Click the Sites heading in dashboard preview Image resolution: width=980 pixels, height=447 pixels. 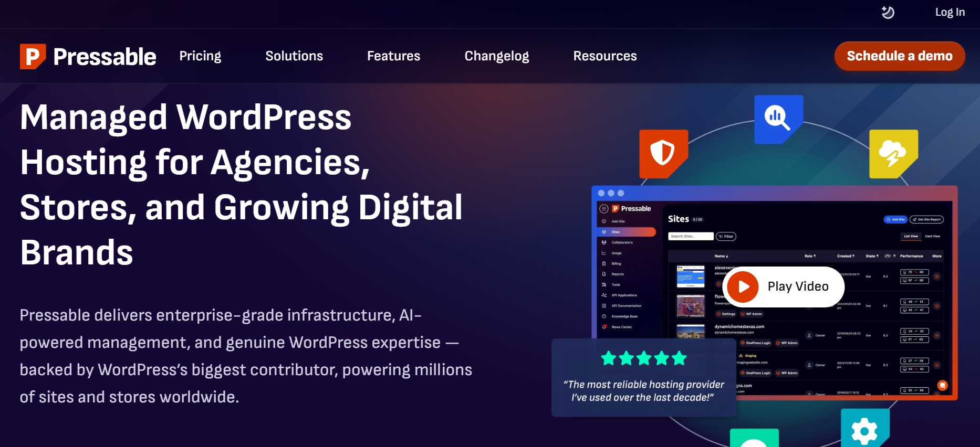point(678,219)
